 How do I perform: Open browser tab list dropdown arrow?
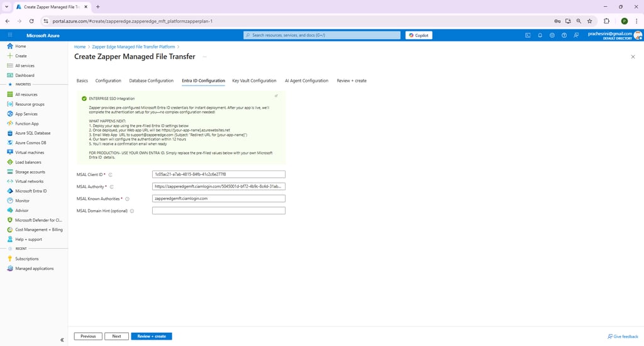tap(6, 7)
